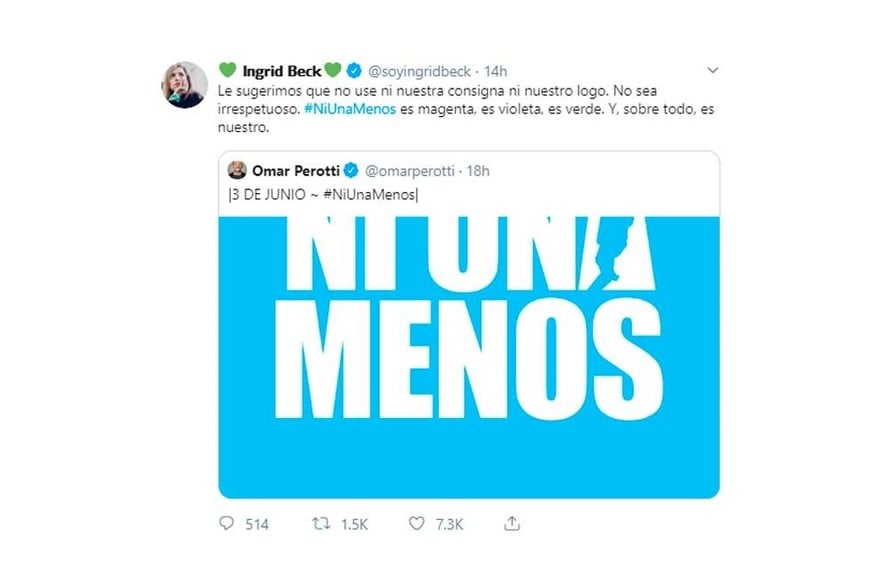
Task: Click Omar Perotti's verified badge
Action: coord(351,170)
